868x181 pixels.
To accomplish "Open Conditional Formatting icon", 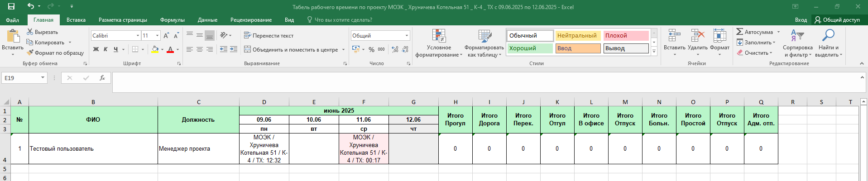I will [439, 36].
